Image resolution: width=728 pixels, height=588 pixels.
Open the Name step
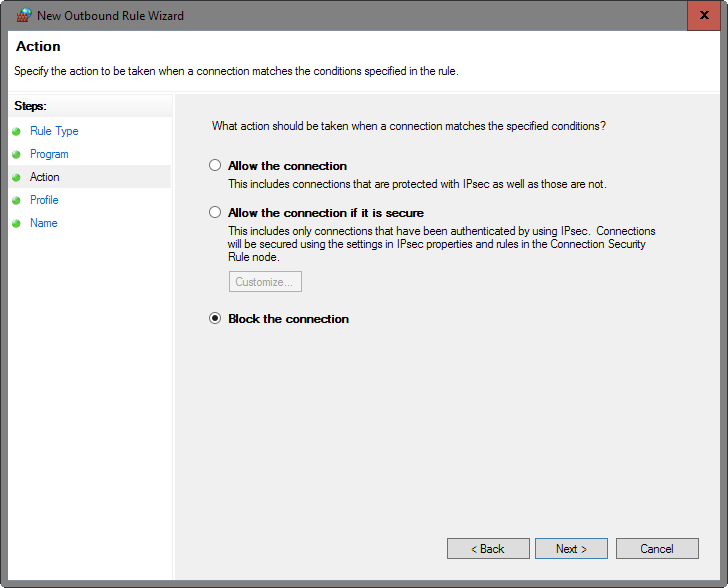pyautogui.click(x=44, y=223)
